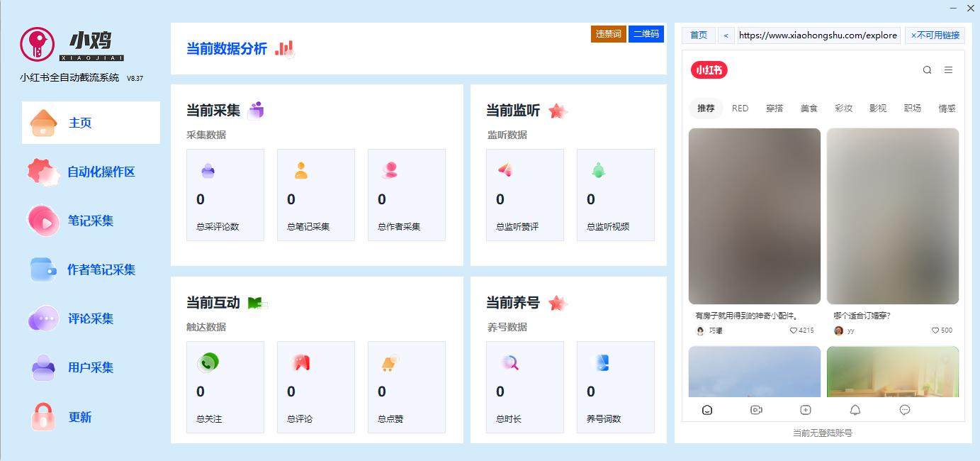Open the 有房子就用得到的神奇小配件 post thumbnail

coord(755,216)
